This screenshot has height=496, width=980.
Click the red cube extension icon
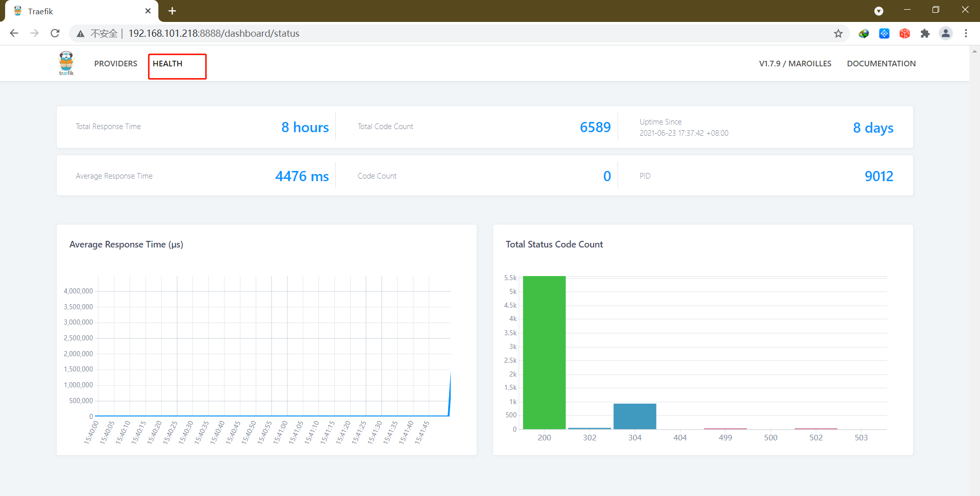[904, 34]
